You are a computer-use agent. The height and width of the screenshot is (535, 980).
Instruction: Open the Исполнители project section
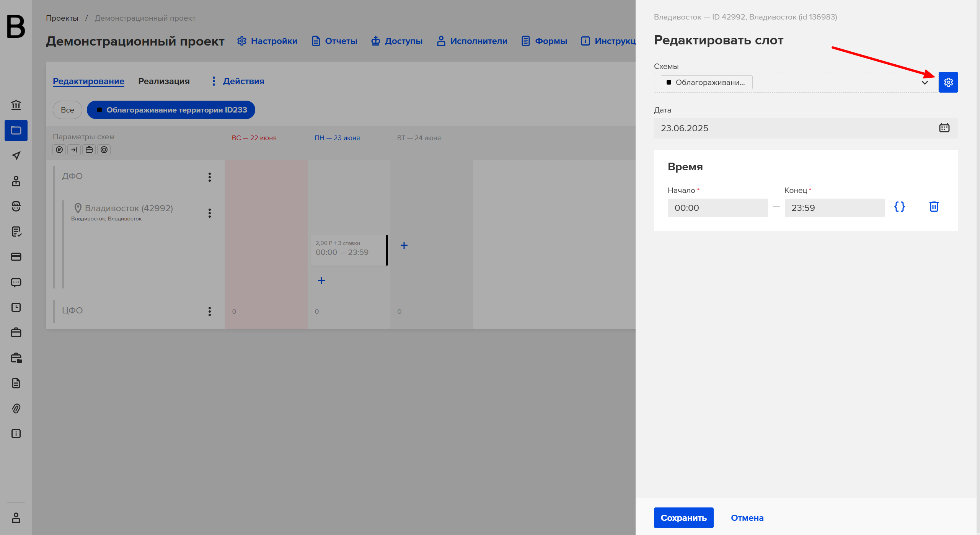point(472,41)
